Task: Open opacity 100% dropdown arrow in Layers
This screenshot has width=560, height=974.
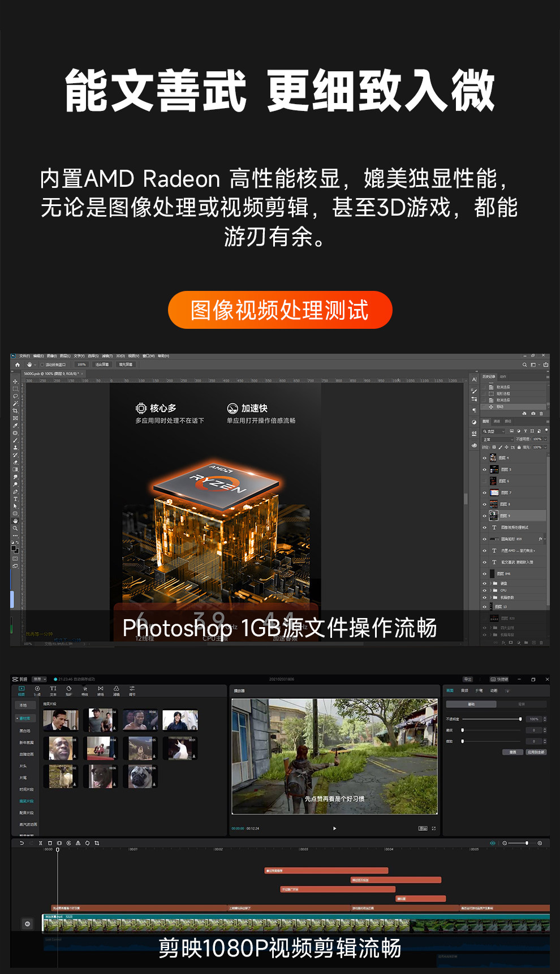Action: pos(545,439)
